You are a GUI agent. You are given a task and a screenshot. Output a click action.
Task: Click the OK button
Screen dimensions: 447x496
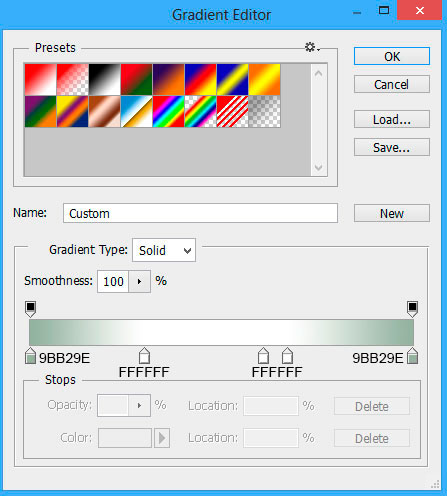[392, 56]
